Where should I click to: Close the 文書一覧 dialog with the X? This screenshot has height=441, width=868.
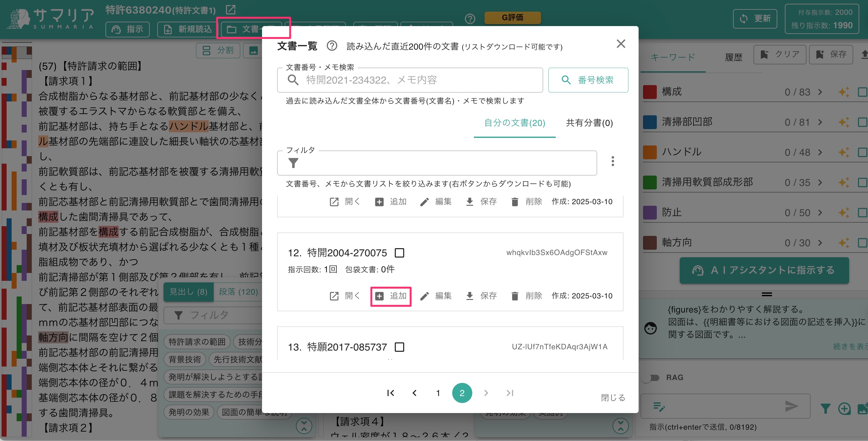pos(621,44)
